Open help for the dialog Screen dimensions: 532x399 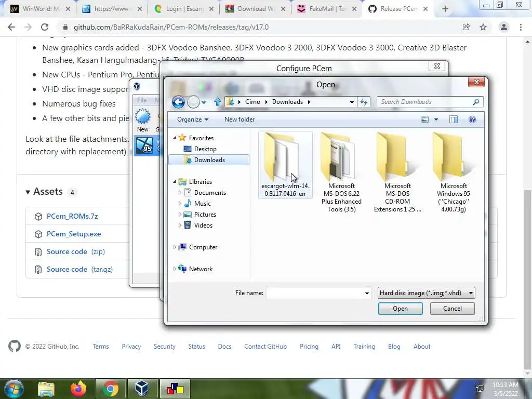coord(472,119)
